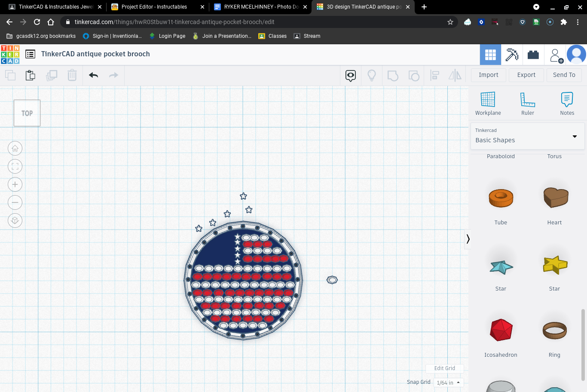Zoom in with the plus button
The image size is (587, 392).
coord(15,184)
